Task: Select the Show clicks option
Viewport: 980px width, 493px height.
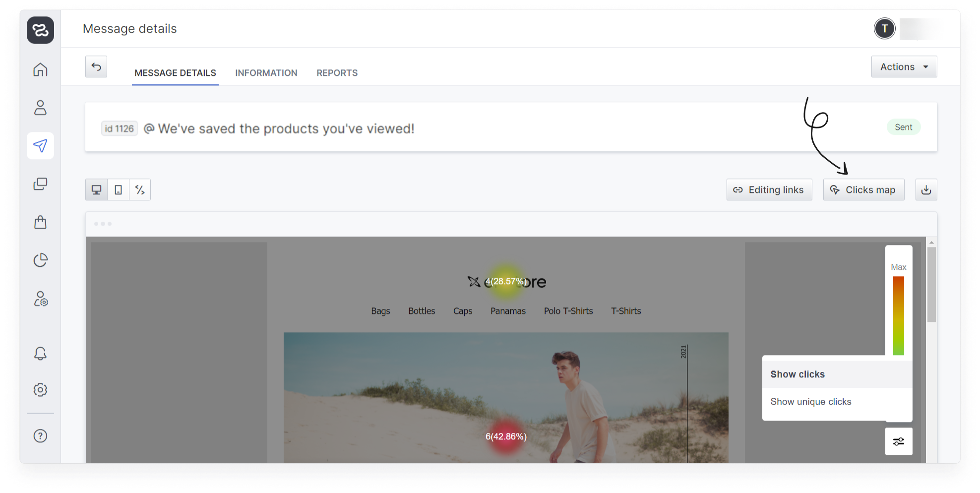Action: 837,374
